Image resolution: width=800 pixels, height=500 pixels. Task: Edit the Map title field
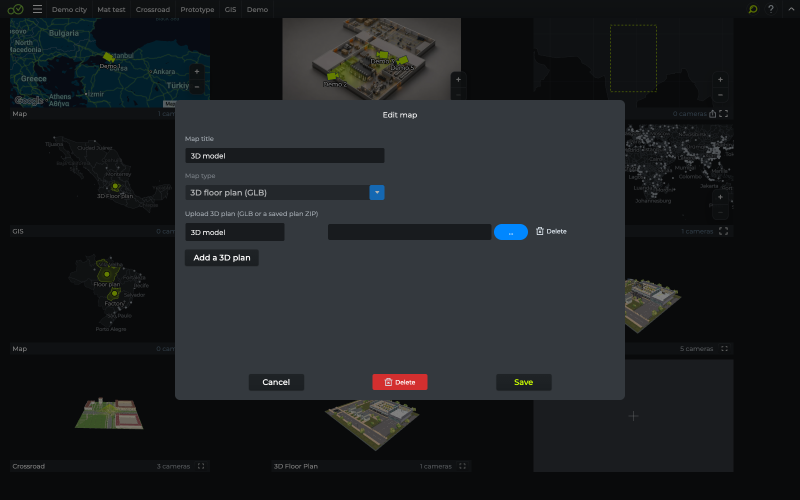(x=285, y=156)
